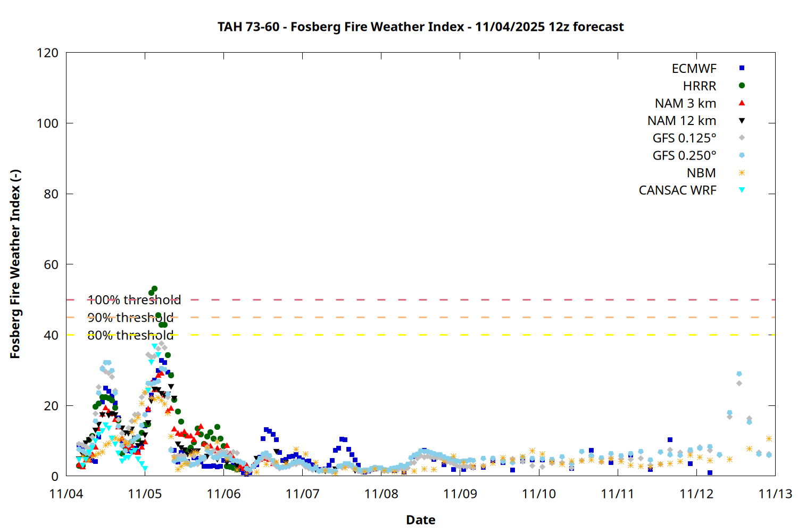Click the "Date" x-axis title
Viewport: 798px width, 532px height.
420,520
